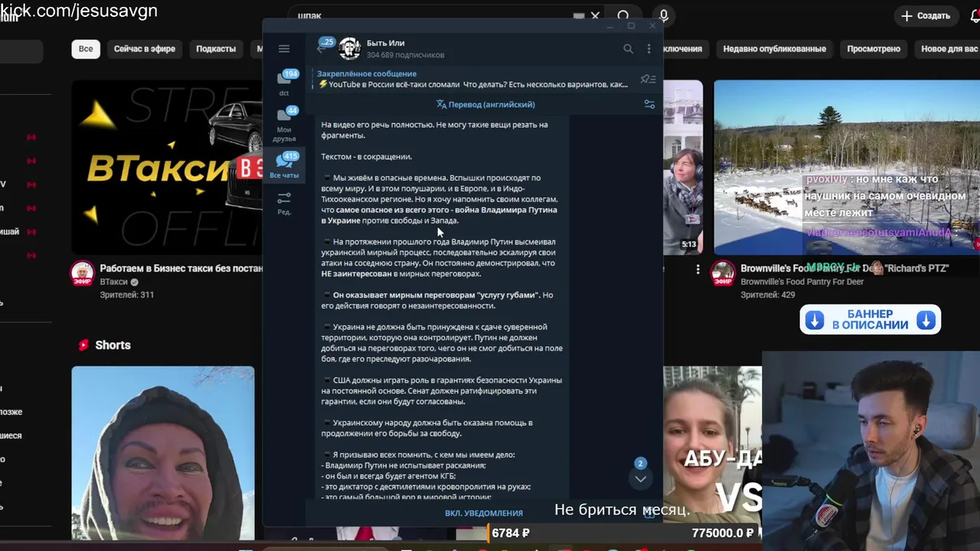Click Зрителей: 311 viewer count
Screen dimensions: 980x551
coord(126,295)
